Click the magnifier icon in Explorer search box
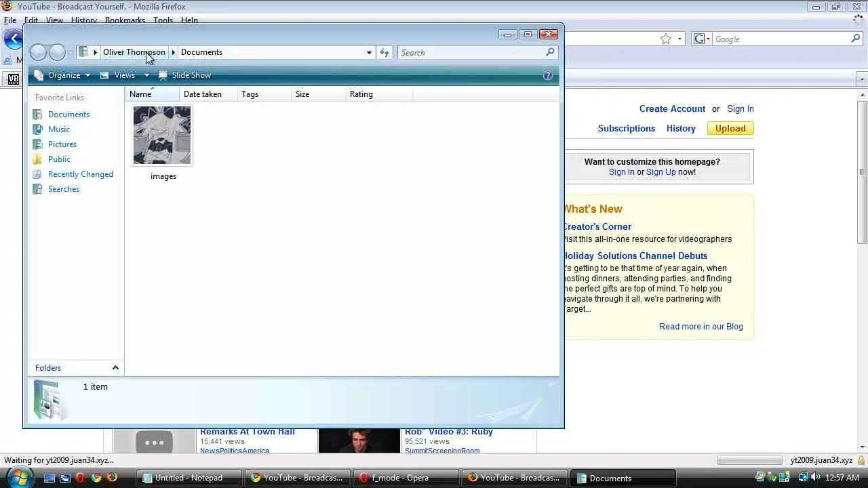Screen dimensions: 868x488 [550, 52]
